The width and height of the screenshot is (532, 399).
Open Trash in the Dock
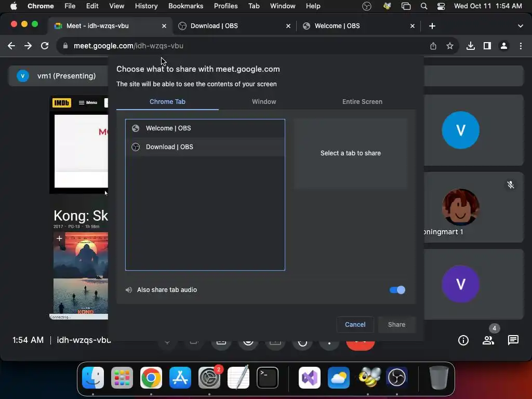[438, 378]
